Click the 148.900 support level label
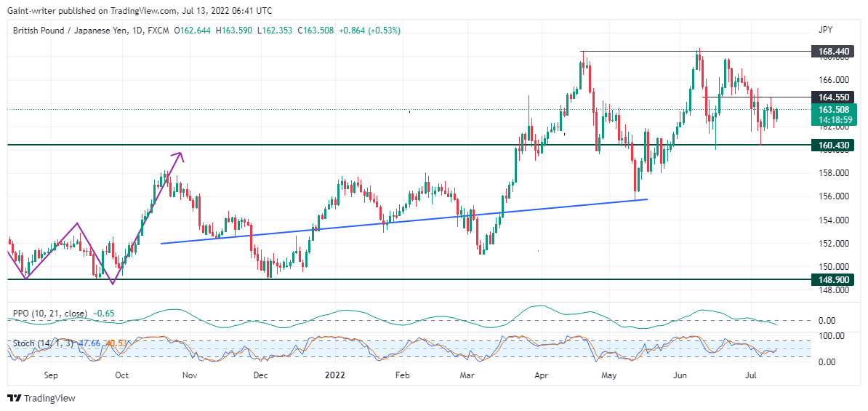The height and width of the screenshot is (411, 868). coord(832,280)
